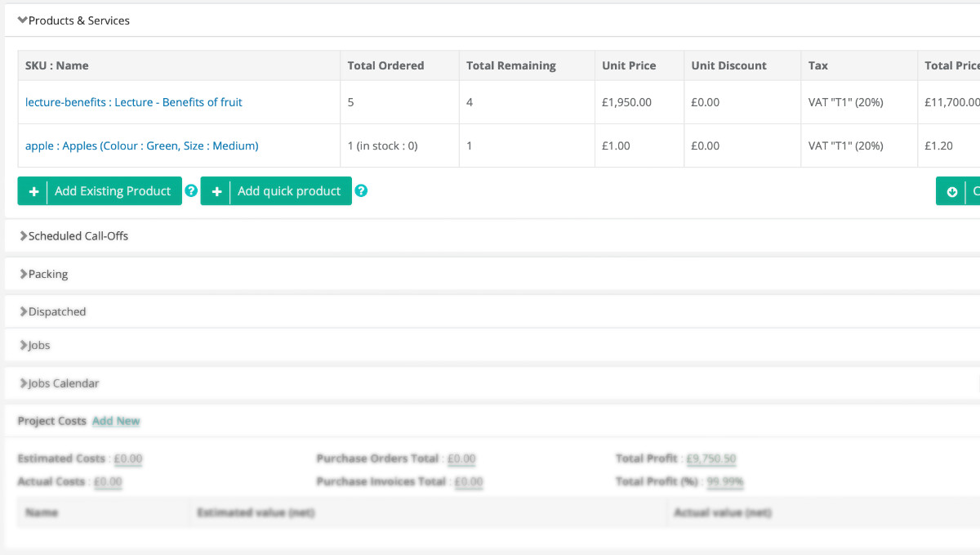Expand the Packing section
This screenshot has width=980, height=555.
pyautogui.click(x=44, y=275)
